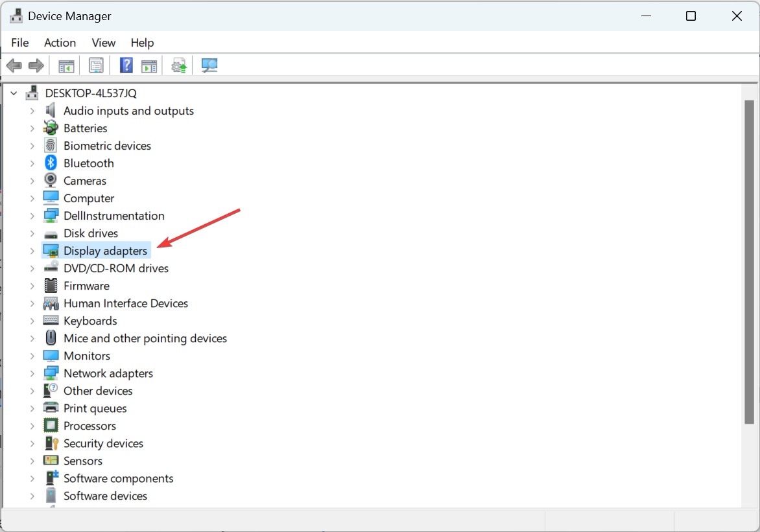Viewport: 760px width, 532px height.
Task: Click the Update device driver toolbar icon
Action: coord(179,65)
